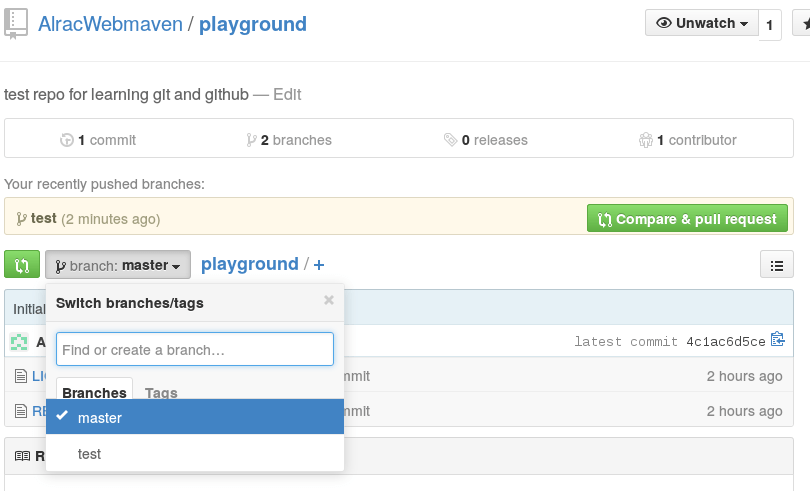Viewport: 810px width, 491px height.
Task: Open the branch: master dropdown
Action: tap(118, 265)
